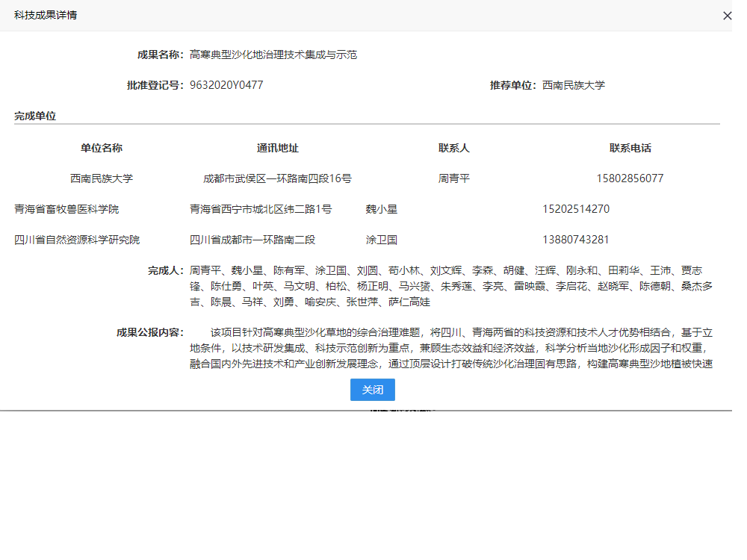The image size is (747, 560).
Task: Select the address 成都市武侯区一环路南四段16号
Action: coord(278,178)
